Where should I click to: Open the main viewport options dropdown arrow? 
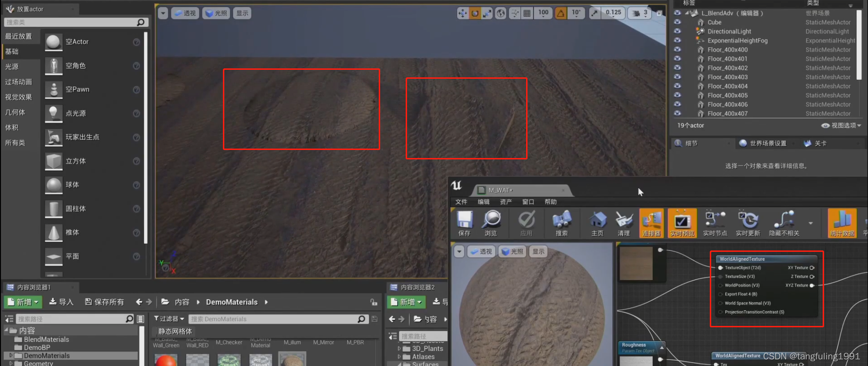click(163, 13)
